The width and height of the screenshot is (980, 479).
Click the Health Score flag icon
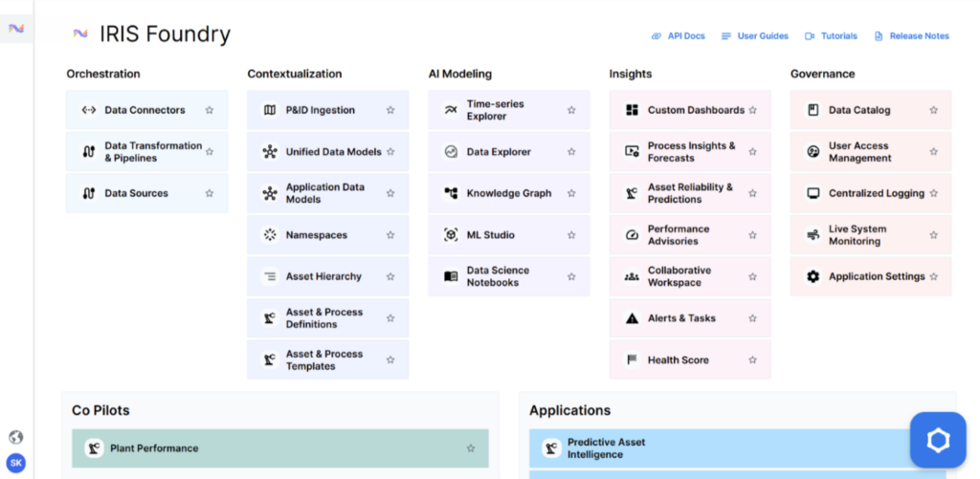pyautogui.click(x=632, y=359)
